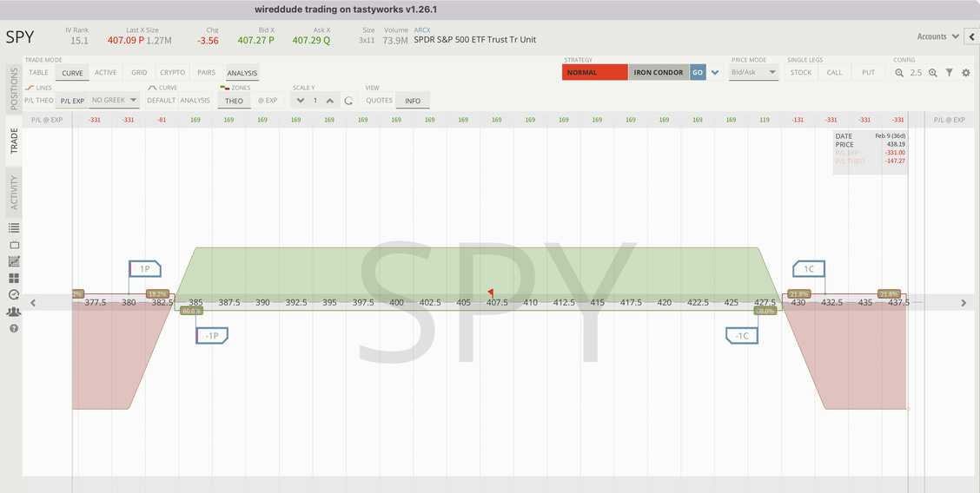Screen dimensions: 980x493
Task: Select the 1C long call leg marker
Action: point(809,269)
